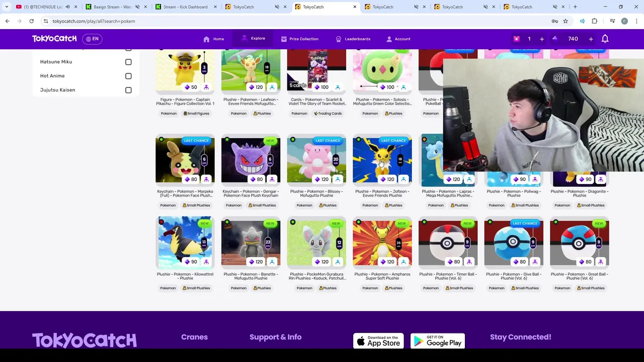Image resolution: width=644 pixels, height=362 pixels.
Task: Open the Kilowattrel plushie thumbnail
Action: [x=185, y=242]
